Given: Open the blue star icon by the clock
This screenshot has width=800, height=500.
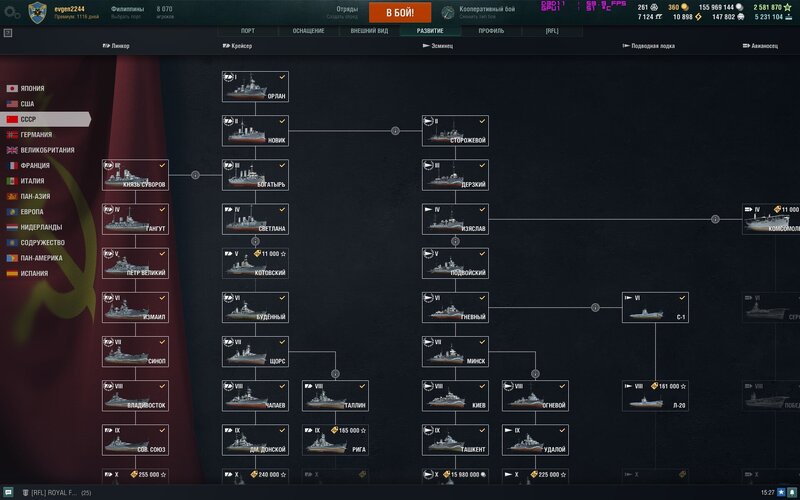Looking at the screenshot, I should click(782, 493).
